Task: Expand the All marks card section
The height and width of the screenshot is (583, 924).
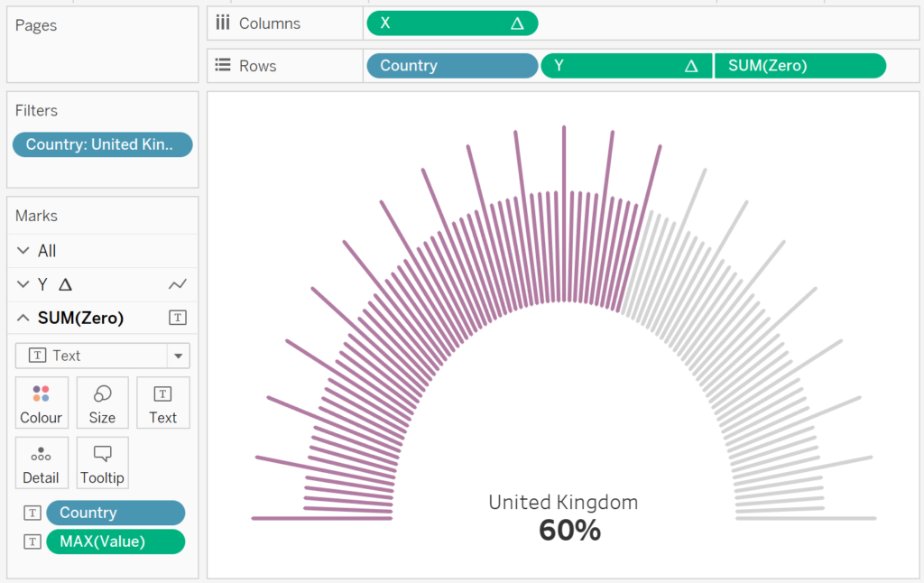Action: pyautogui.click(x=23, y=251)
